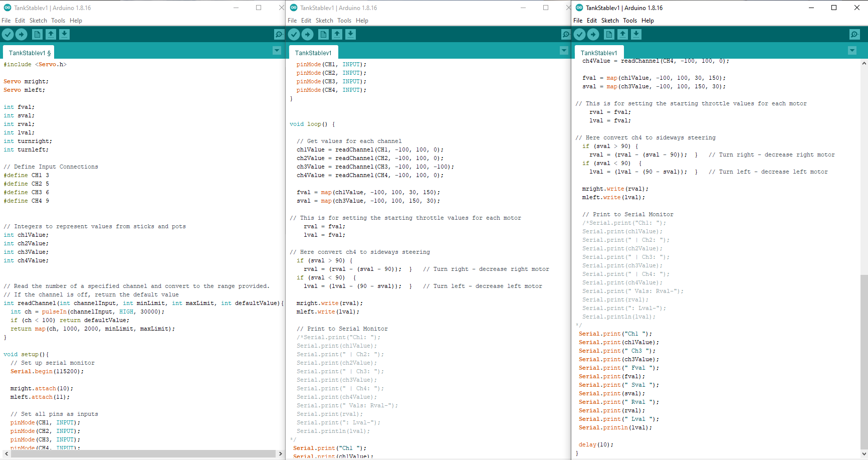
Task: Open Serial Monitor in the leftmost window
Action: [279, 34]
